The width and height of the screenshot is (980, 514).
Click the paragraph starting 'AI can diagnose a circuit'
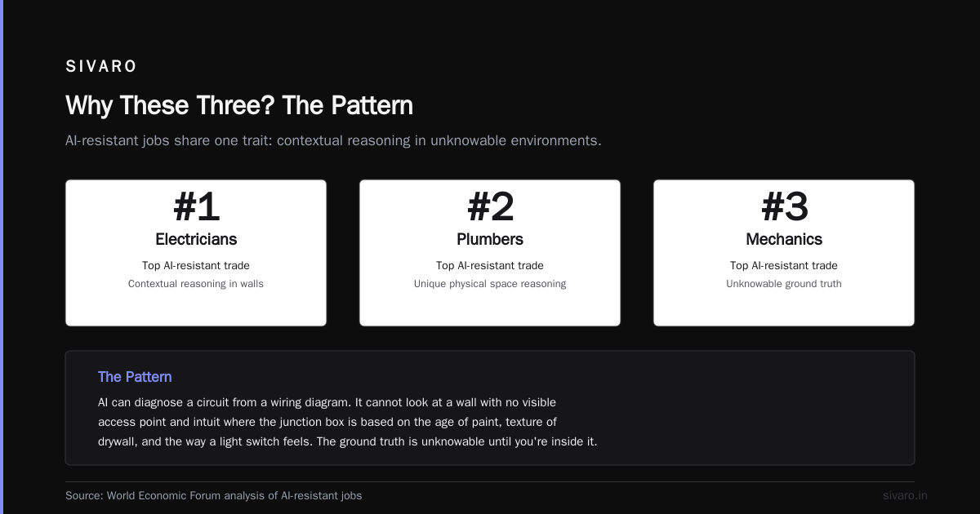coord(348,423)
